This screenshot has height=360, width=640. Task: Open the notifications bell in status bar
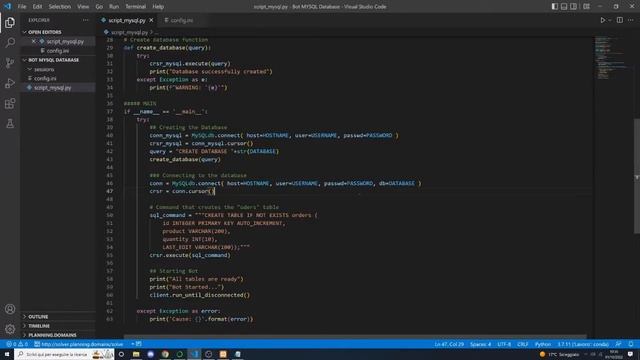[631, 344]
